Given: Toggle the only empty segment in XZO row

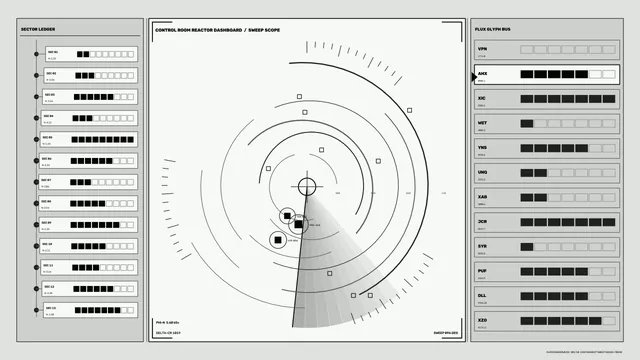Looking at the screenshot, I should 609,321.
